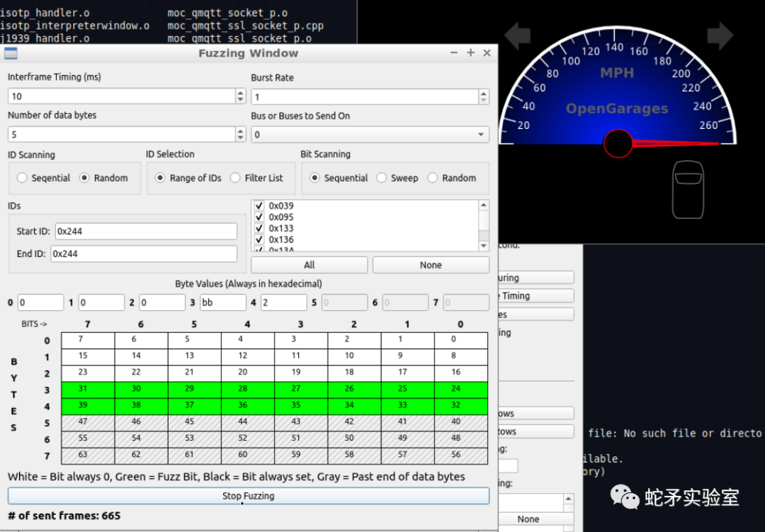
Task: Select the Filter List radio option
Action: [236, 178]
